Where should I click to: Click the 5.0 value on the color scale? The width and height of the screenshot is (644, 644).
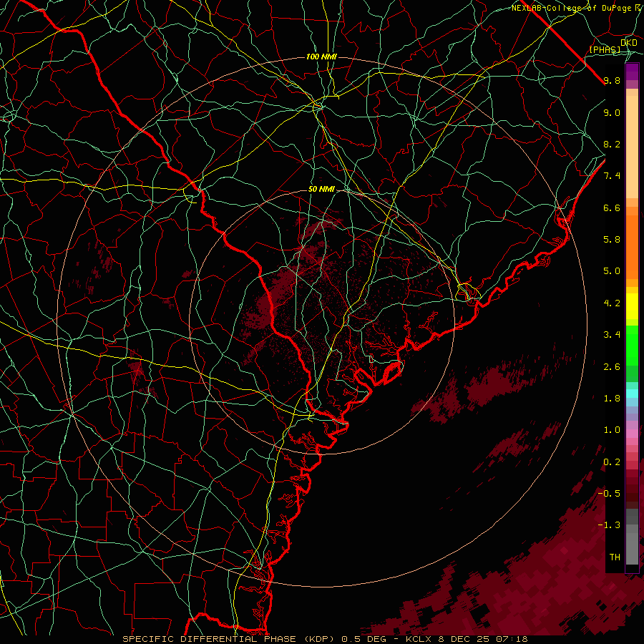pos(612,271)
